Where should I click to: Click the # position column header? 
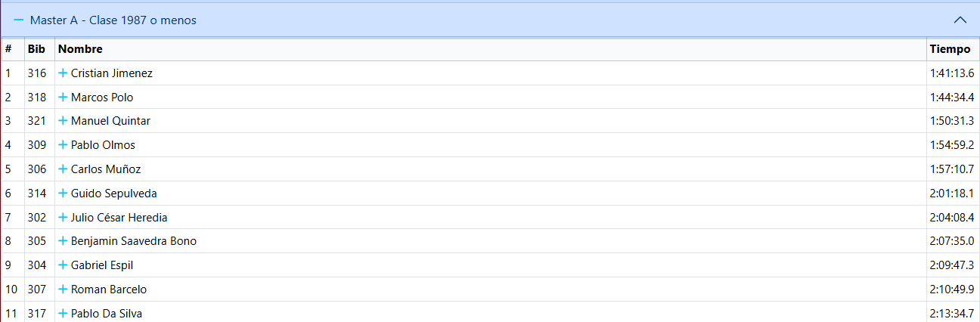point(8,49)
